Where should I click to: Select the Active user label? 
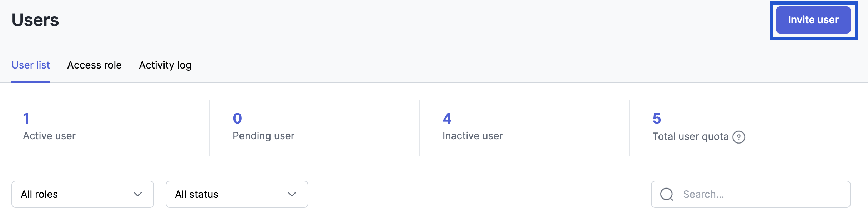49,136
